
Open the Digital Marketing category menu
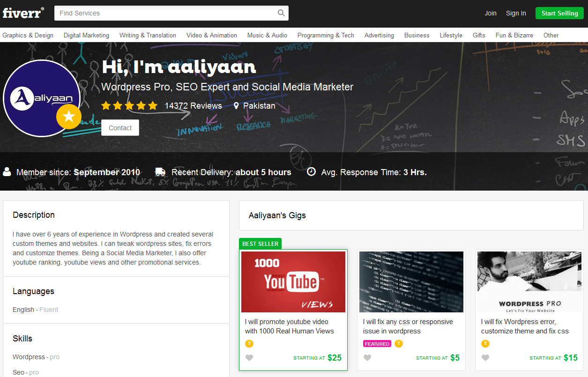coord(86,35)
